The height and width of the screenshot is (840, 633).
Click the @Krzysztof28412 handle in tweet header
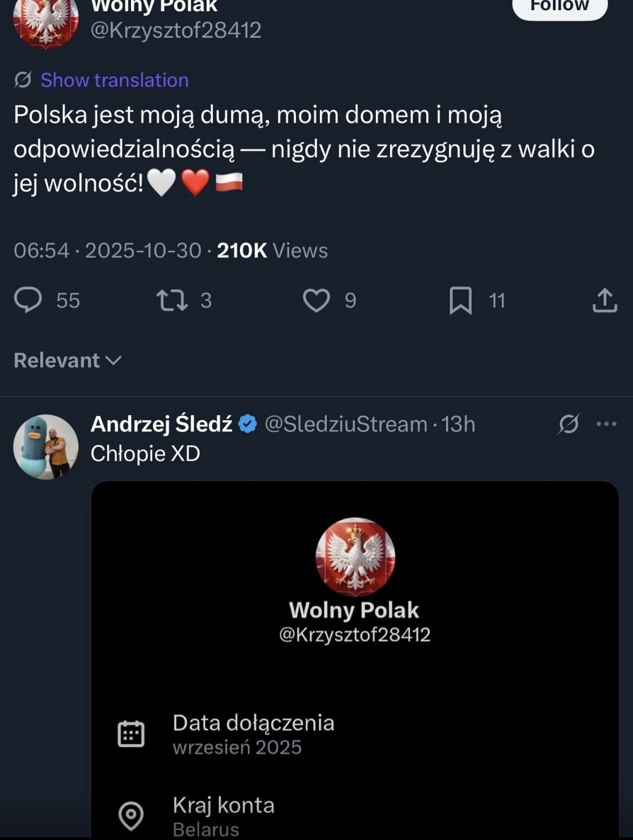[176, 30]
